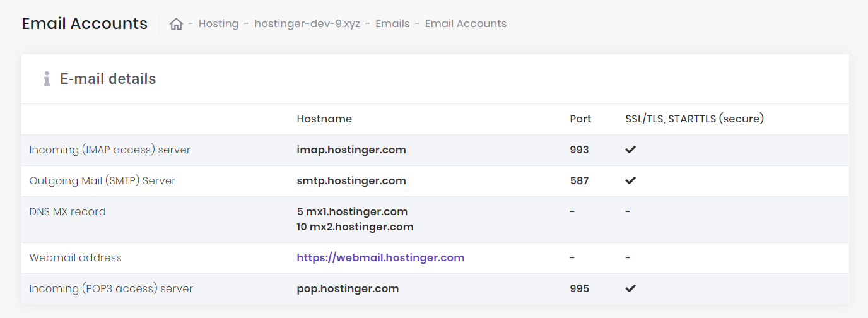The width and height of the screenshot is (868, 318).
Task: Open the https://webmail.hostinger.com link
Action: (380, 257)
